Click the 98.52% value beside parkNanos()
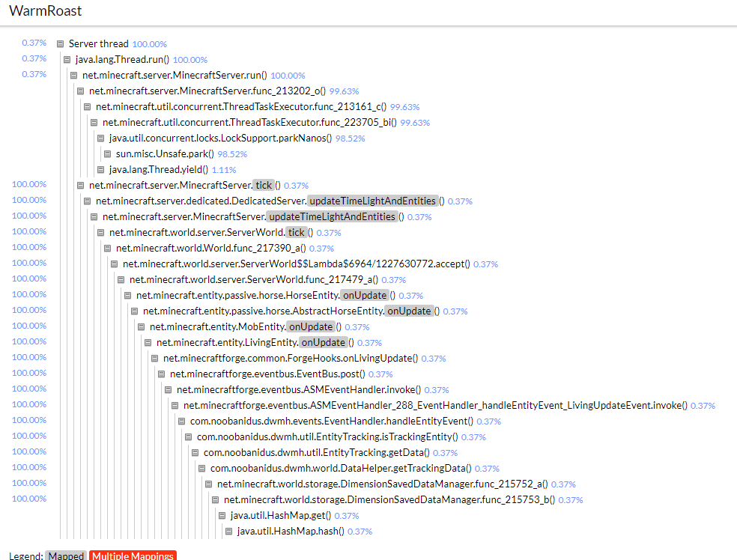The width and height of the screenshot is (737, 560). coord(351,139)
